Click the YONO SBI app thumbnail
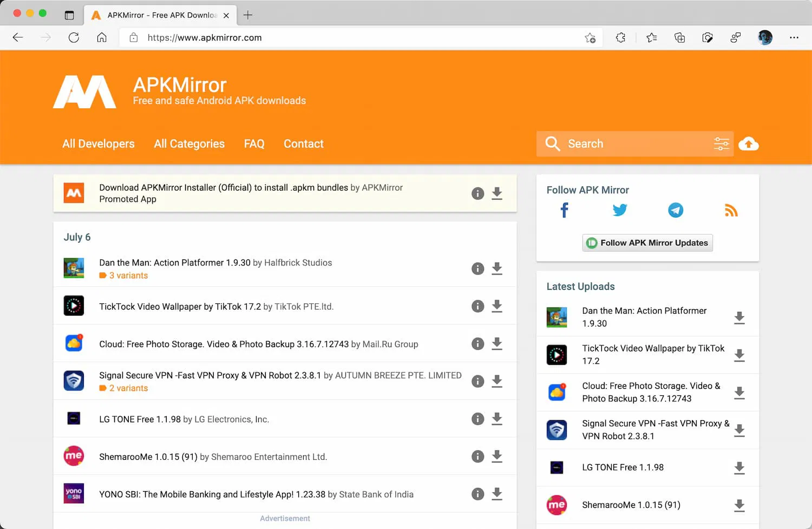Screen dimensions: 812x529 point(74,493)
